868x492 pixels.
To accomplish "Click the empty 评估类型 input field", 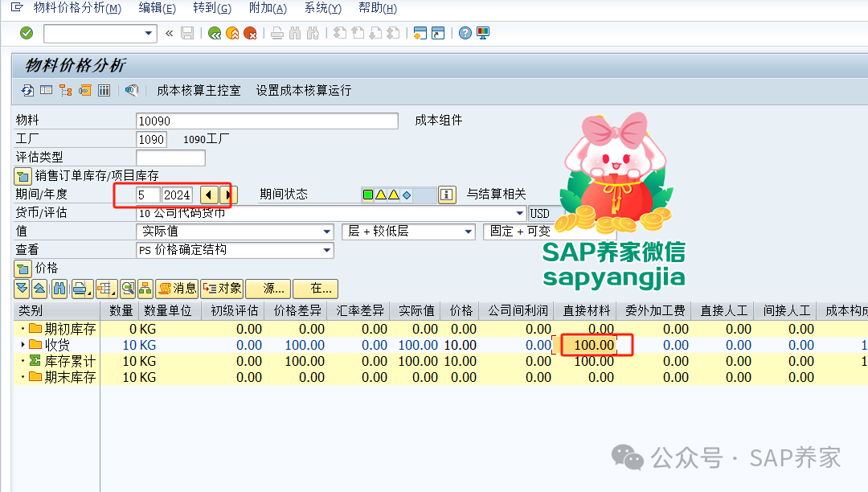I will [x=170, y=158].
